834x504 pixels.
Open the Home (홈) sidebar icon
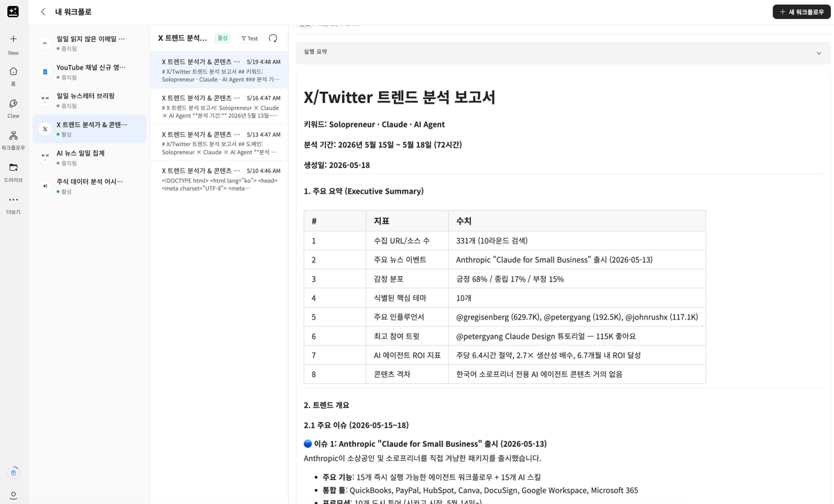[13, 71]
